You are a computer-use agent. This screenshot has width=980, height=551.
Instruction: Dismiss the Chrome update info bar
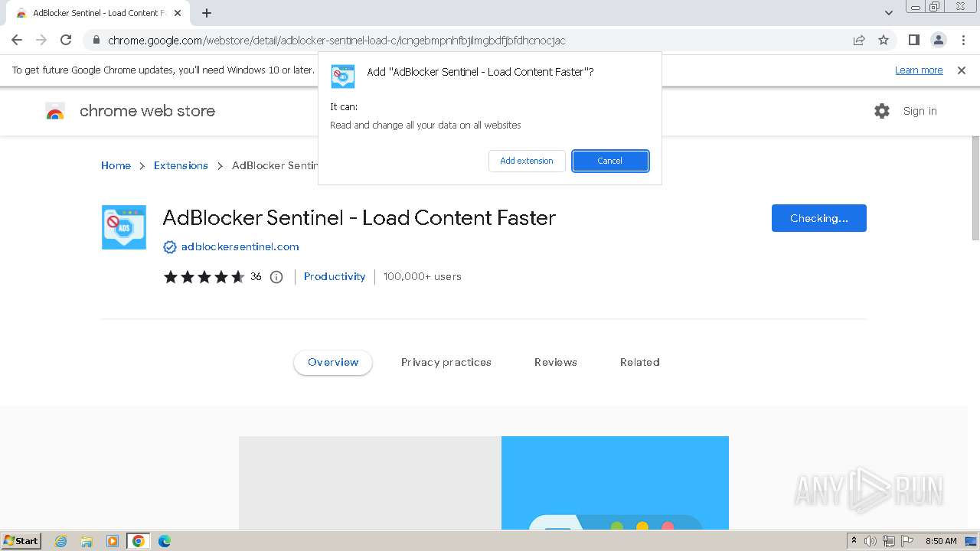click(962, 70)
